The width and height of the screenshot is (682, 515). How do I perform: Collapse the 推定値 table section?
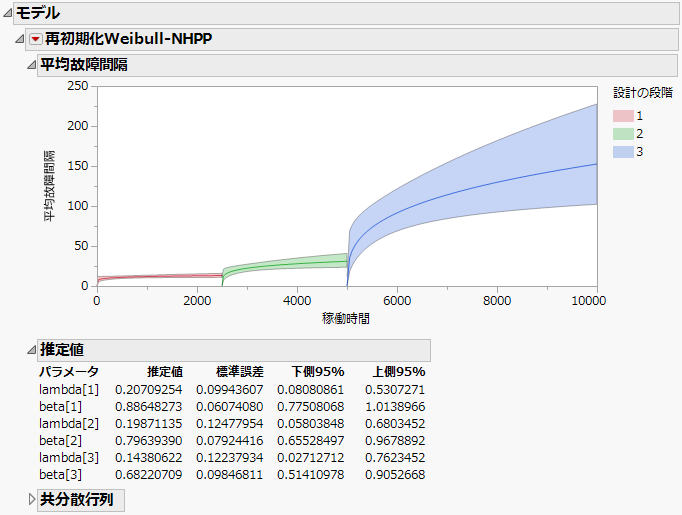pos(31,350)
